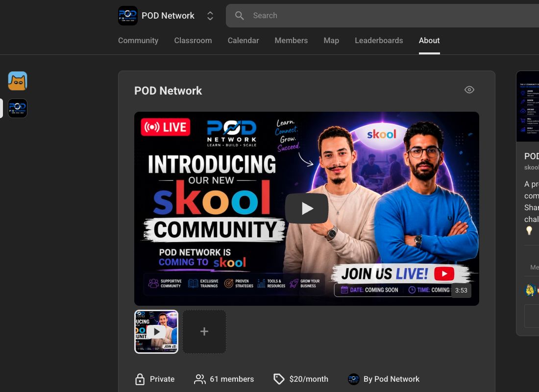Play the intro video
539x392 pixels.
click(x=307, y=208)
